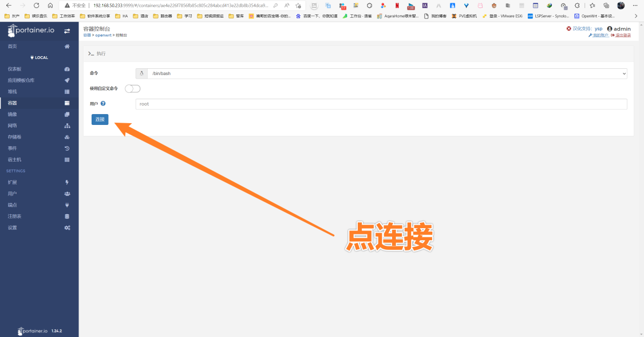Click the 事件 history clock icon
This screenshot has width=644, height=337.
(x=67, y=148)
